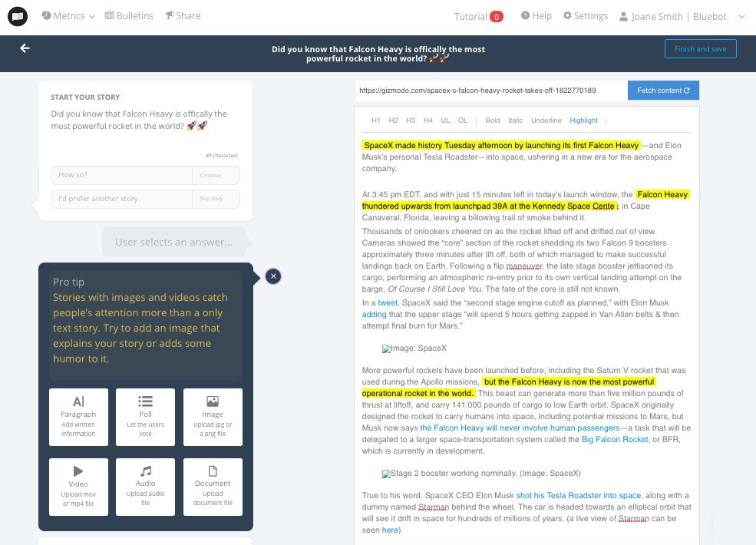
Task: Click highlighted 'operational rocket in the world.' text
Action: pyautogui.click(x=418, y=393)
